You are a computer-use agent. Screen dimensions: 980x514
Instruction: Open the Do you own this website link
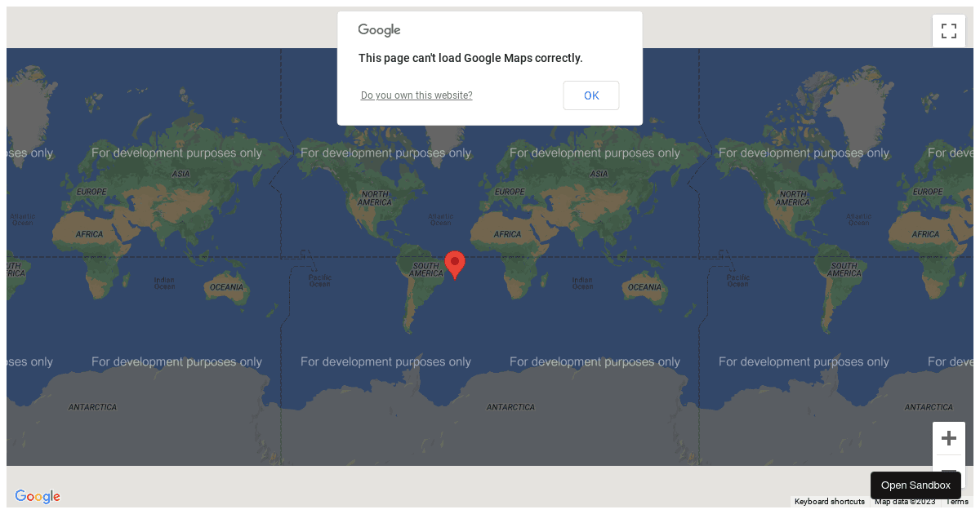point(416,95)
